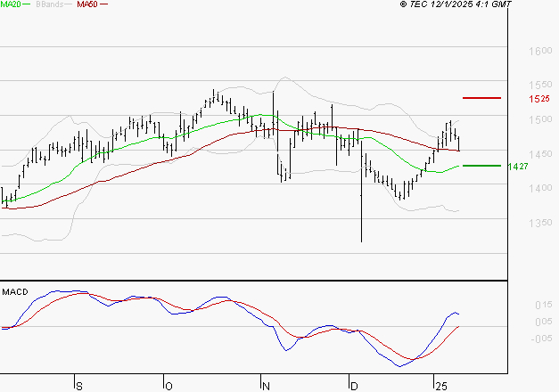Click the S month marker on time axis
Viewport: 559px width, 392px height.
pyautogui.click(x=78, y=385)
